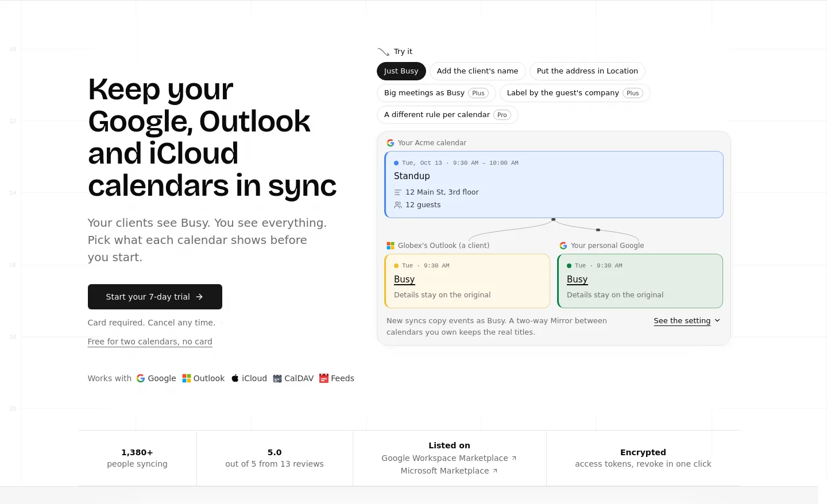This screenshot has height=504, width=827.
Task: Click the iCloud apple icon
Action: (x=235, y=378)
